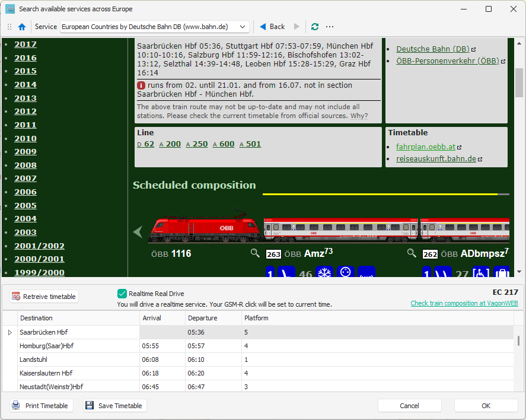This screenshot has height=420, width=526.
Task: Click the wheelchair accessibility icon
Action: (481, 272)
